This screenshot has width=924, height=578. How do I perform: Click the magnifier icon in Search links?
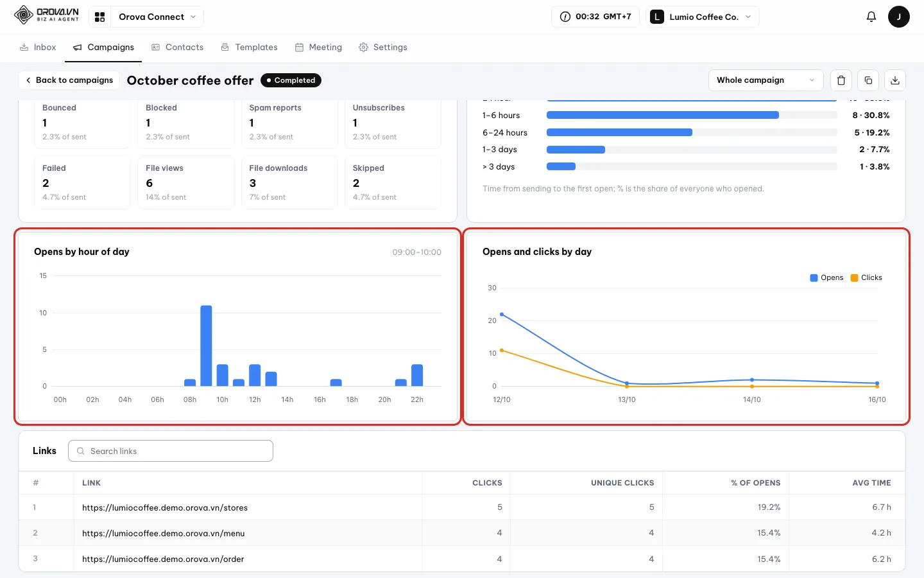pos(81,451)
